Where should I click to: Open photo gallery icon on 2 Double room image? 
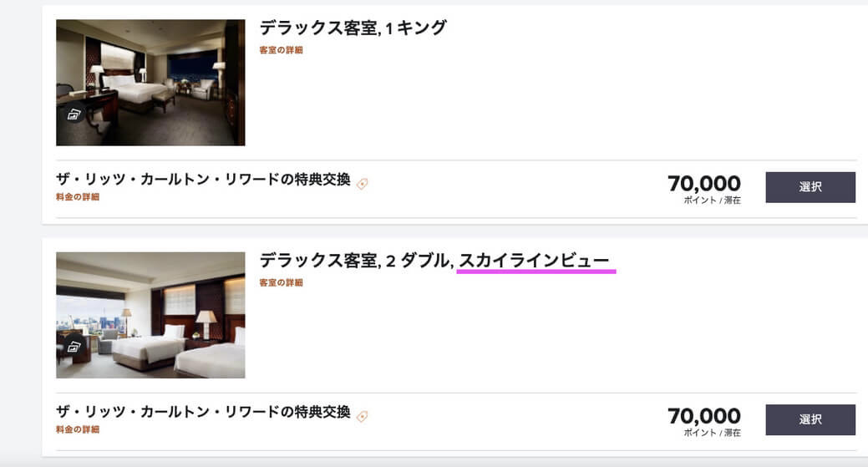coord(73,347)
